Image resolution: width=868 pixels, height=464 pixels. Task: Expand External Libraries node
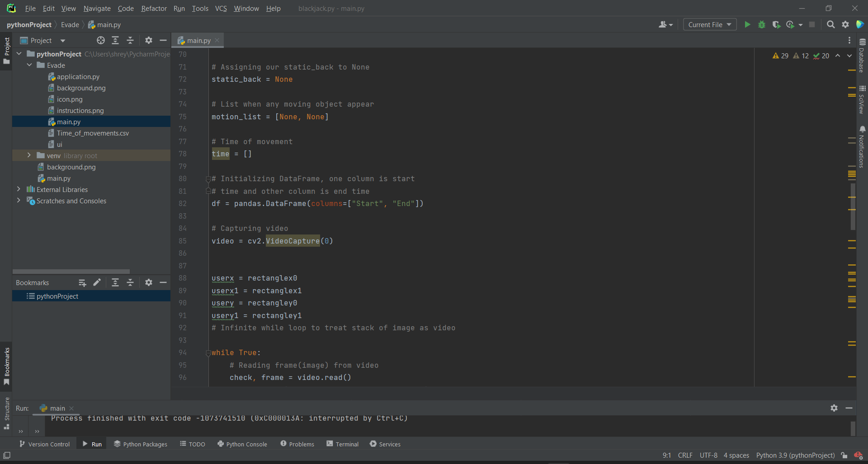19,189
